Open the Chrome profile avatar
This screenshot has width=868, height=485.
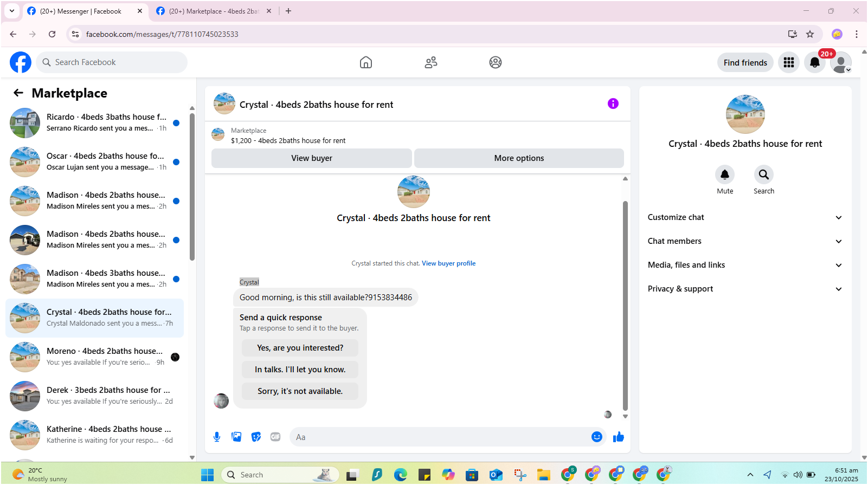point(837,34)
